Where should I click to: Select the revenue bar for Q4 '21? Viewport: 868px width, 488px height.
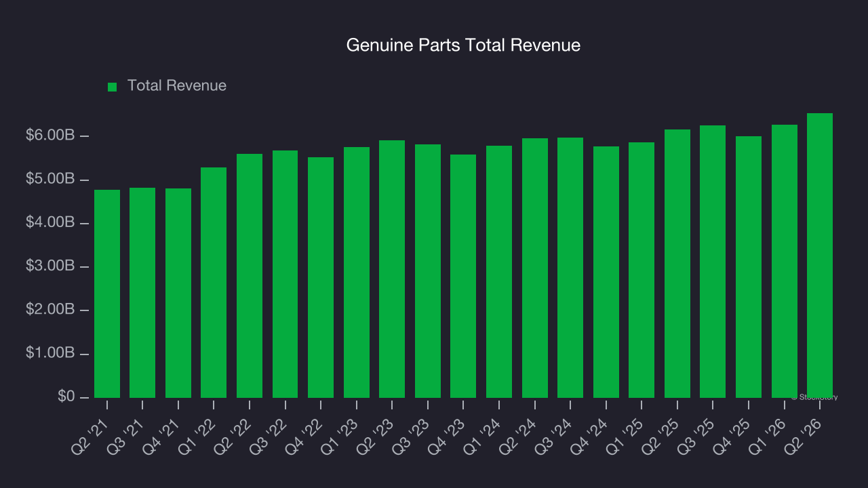[x=178, y=293]
